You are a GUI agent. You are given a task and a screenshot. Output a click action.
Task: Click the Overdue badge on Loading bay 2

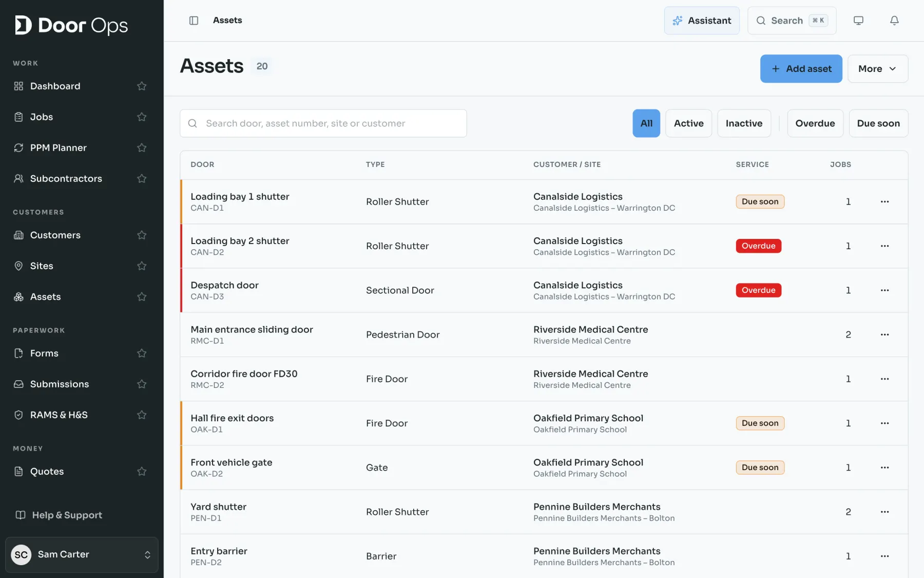coord(758,246)
